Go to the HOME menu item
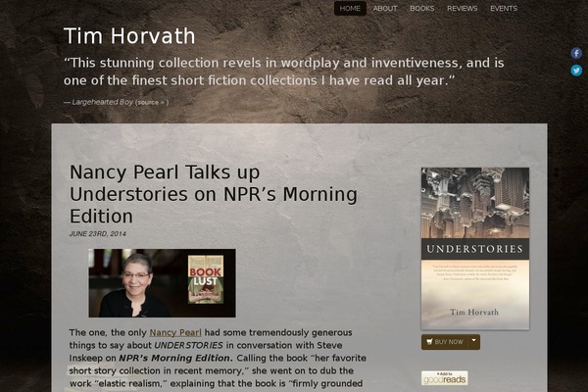Image resolution: width=588 pixels, height=392 pixels. [x=350, y=8]
